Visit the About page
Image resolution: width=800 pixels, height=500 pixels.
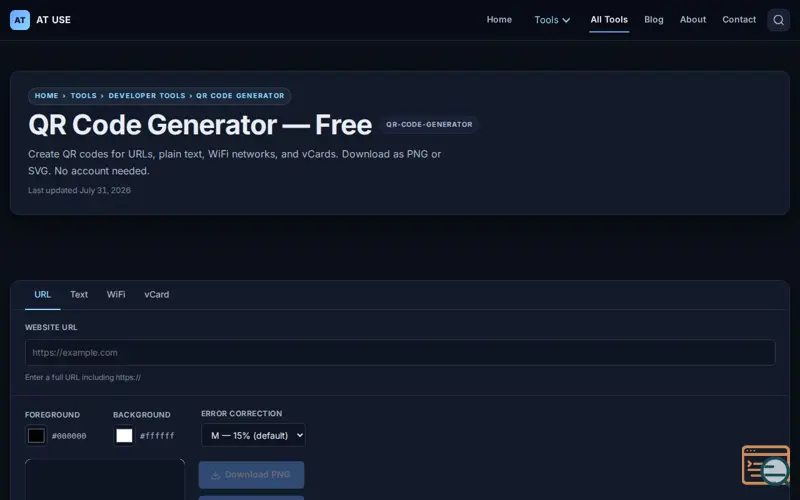[693, 19]
